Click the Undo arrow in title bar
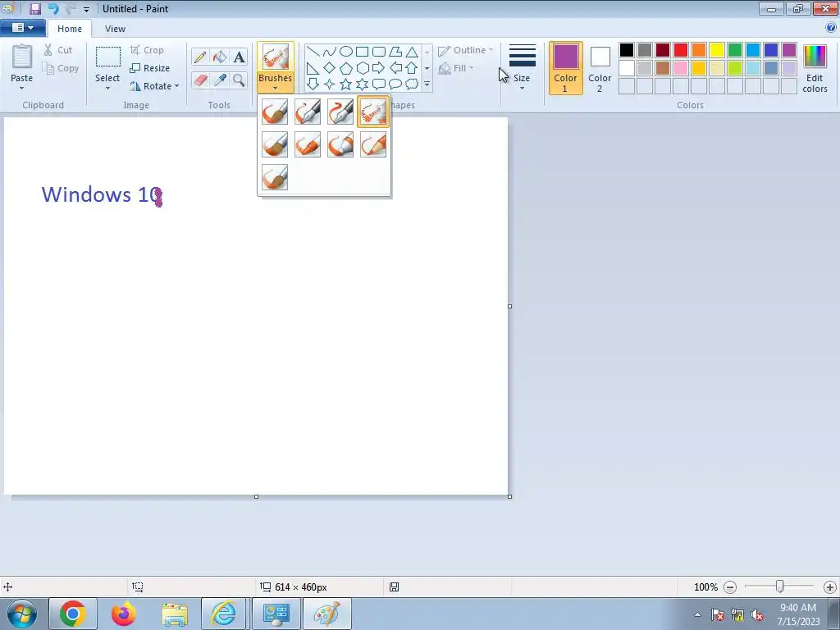 click(x=53, y=8)
